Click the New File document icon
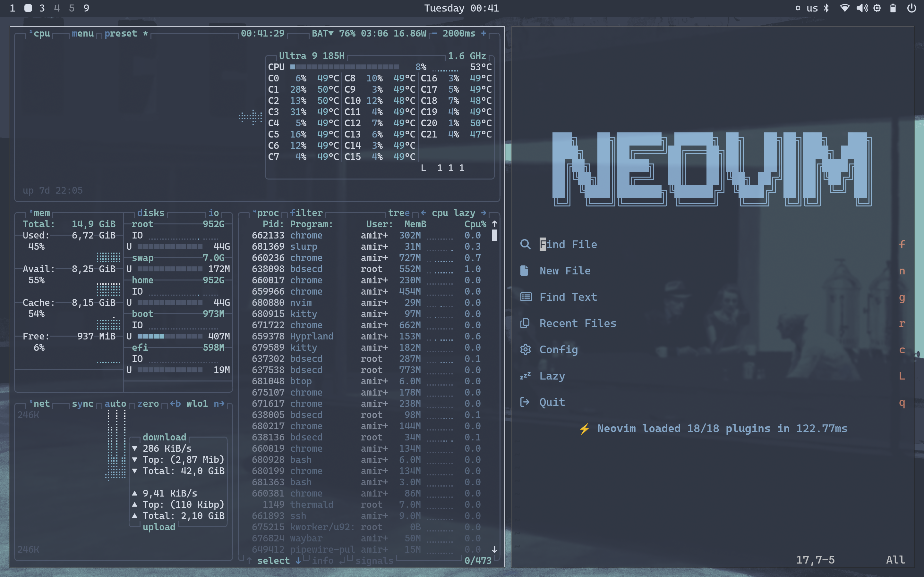The width and height of the screenshot is (924, 577). (525, 271)
